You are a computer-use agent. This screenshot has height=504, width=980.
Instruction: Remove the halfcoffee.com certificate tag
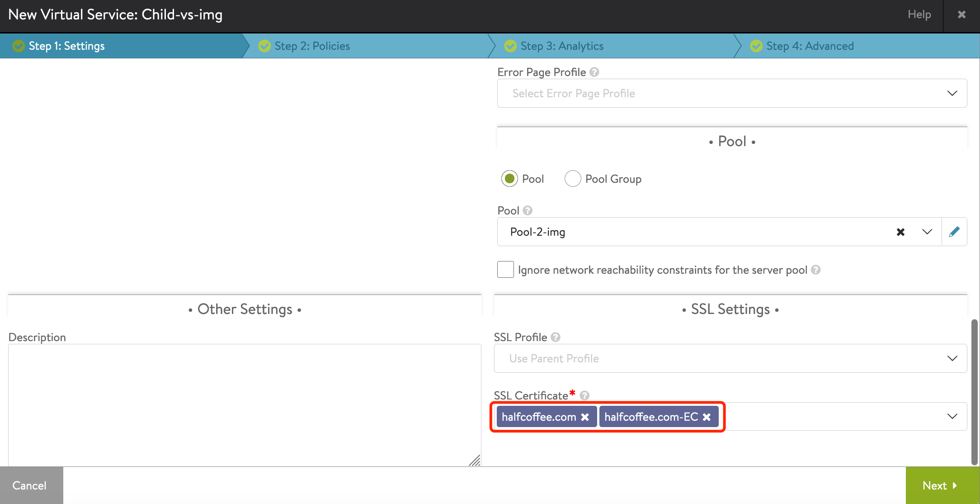coord(585,417)
